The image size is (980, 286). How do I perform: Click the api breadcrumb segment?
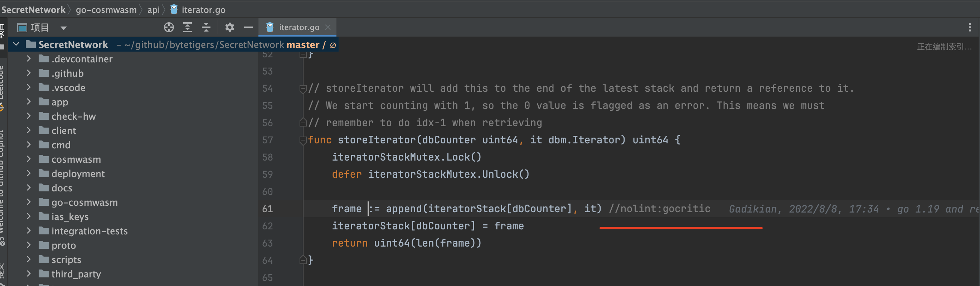(153, 10)
